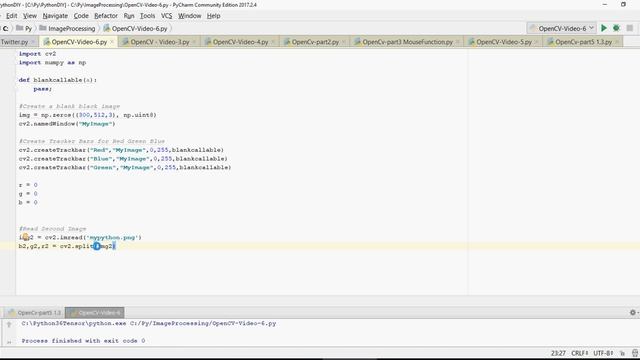640x360 pixels.
Task: Click the cv2.split(img2) line
Action: (x=67, y=246)
